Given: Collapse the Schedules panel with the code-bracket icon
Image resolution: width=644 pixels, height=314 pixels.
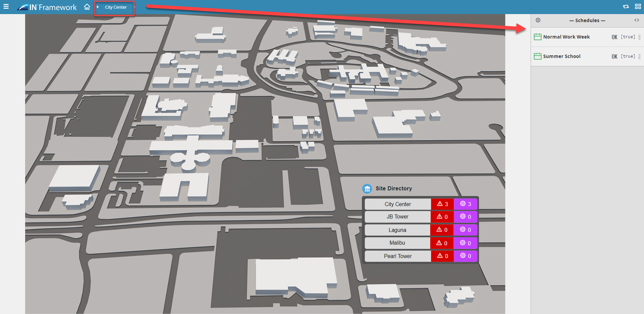Looking at the screenshot, I should [x=637, y=20].
